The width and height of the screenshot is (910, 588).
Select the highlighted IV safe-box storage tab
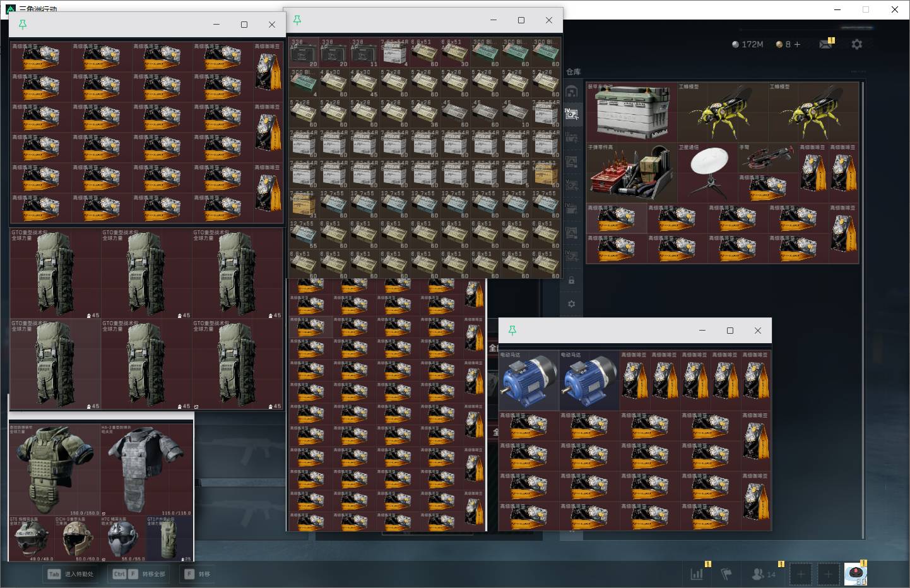coord(571,114)
